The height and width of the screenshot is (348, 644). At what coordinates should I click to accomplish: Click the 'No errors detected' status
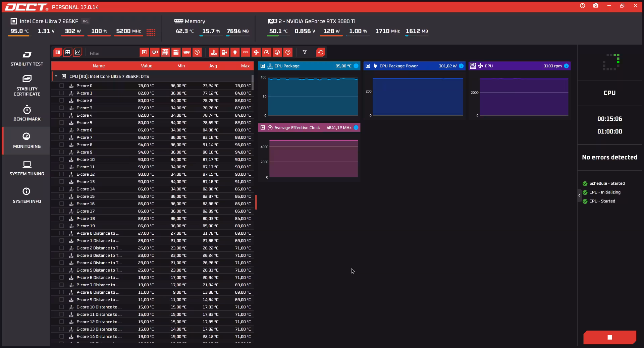tap(609, 157)
